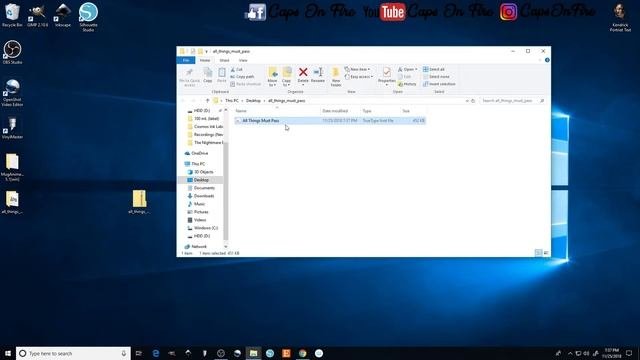Click the refresh button beside address bar
Screen dimensions: 640x360
(x=473, y=101)
